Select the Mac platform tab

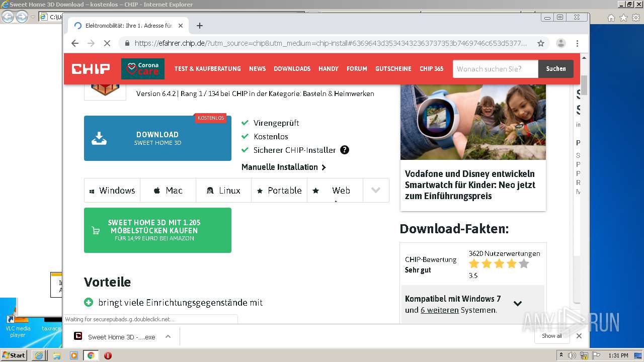[x=168, y=191]
